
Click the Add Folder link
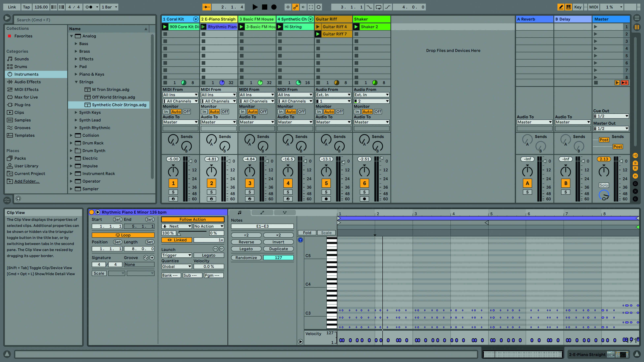27,181
